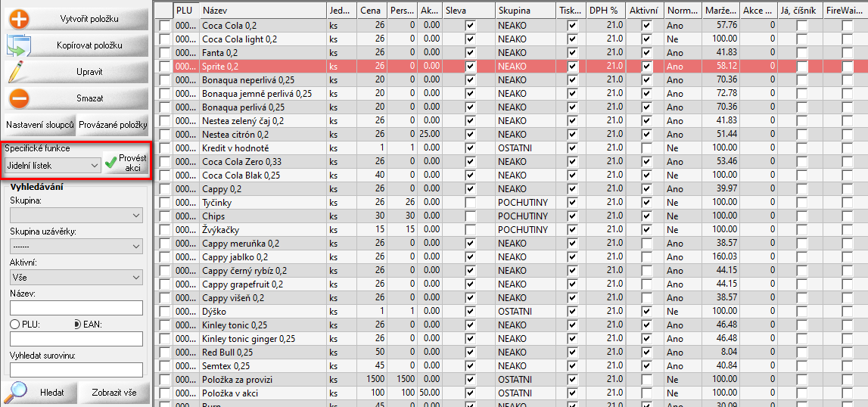The image size is (868, 407).
Task: Expand the Skupina uzávěrky dropdown
Action: click(76, 246)
